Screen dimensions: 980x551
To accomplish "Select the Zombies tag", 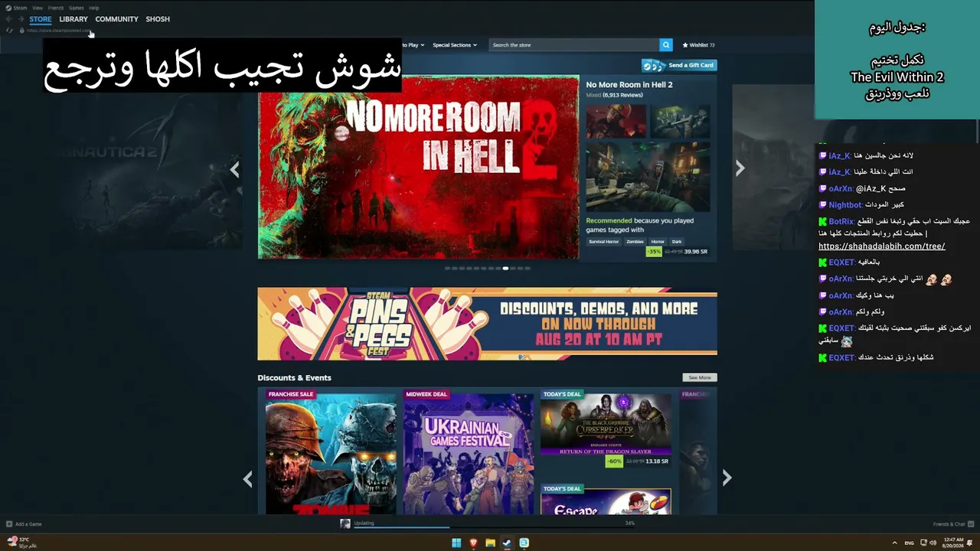I will tap(635, 242).
